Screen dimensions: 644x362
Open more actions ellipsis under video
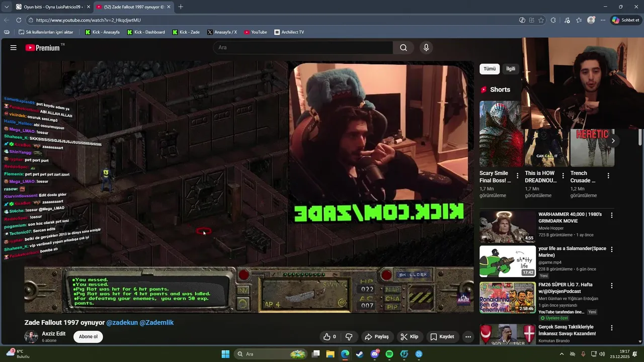pyautogui.click(x=468, y=337)
